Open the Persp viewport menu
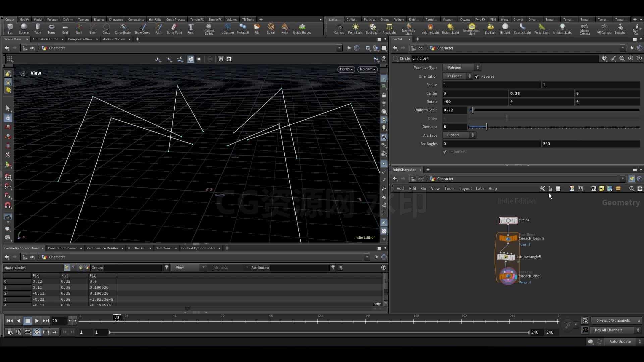 coord(346,69)
